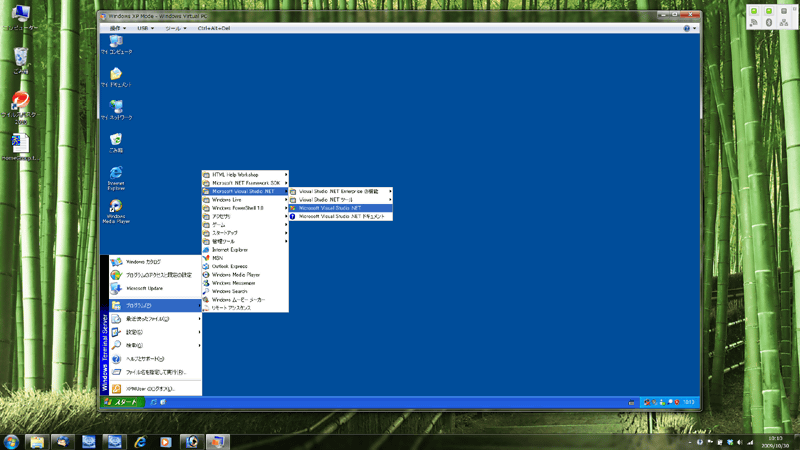Image resolution: width=800 pixels, height=450 pixels.
Task: Open Internet Explorer from host taskbar
Action: pos(140,442)
